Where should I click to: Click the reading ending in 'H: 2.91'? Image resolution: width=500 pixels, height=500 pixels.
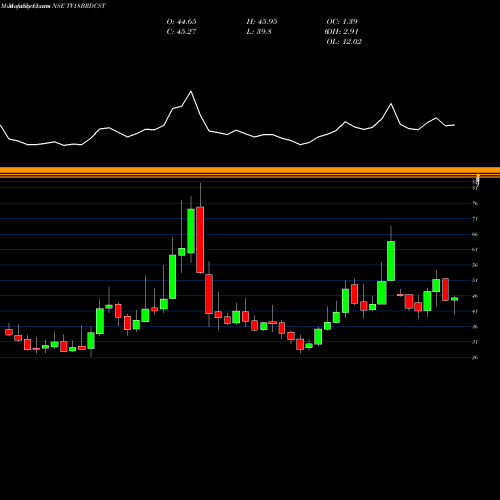(x=342, y=32)
